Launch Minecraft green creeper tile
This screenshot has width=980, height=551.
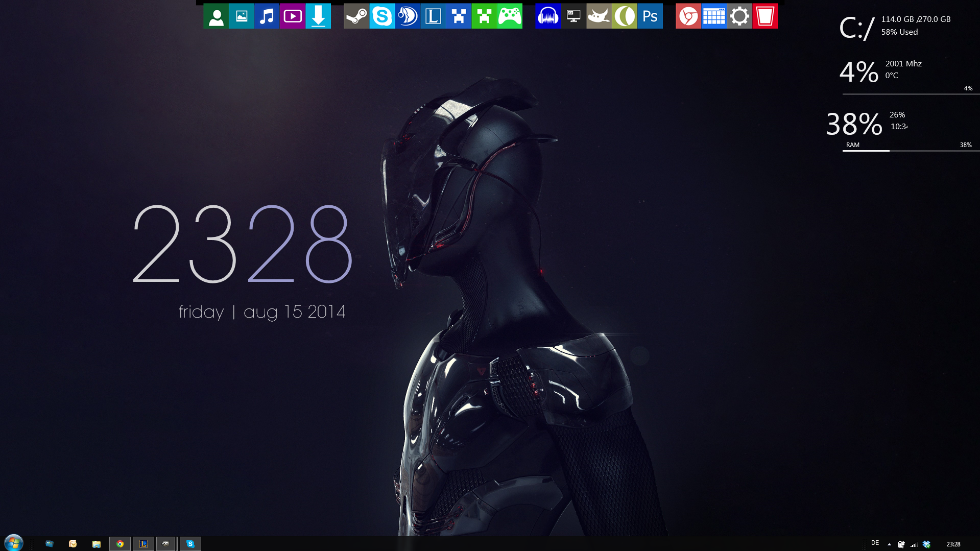pos(484,16)
